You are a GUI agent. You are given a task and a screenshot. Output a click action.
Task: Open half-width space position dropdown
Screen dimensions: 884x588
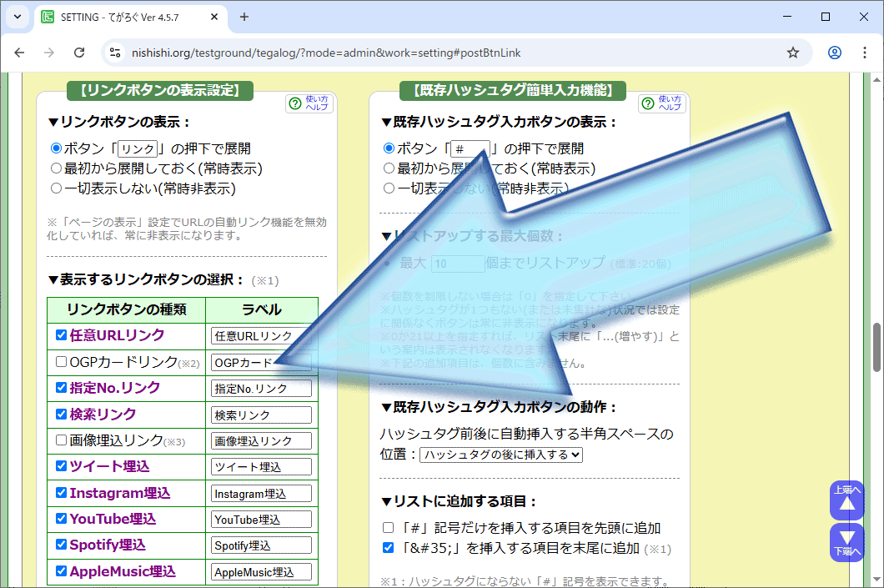[500, 455]
